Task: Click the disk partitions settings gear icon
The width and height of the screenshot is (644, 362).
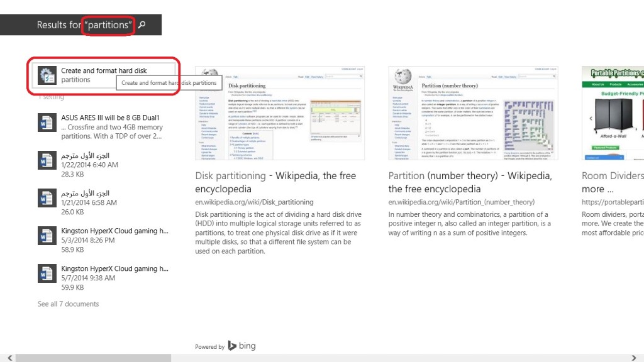Action: (47, 75)
